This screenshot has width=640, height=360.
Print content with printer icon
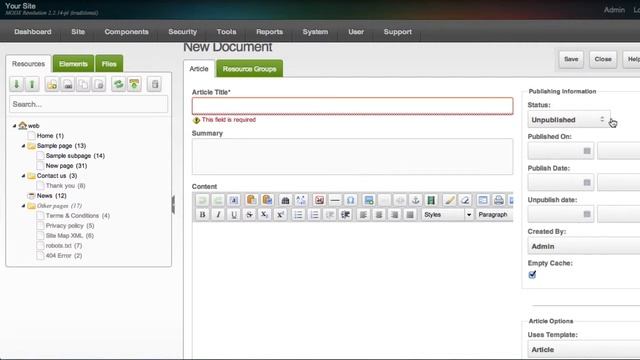498,200
